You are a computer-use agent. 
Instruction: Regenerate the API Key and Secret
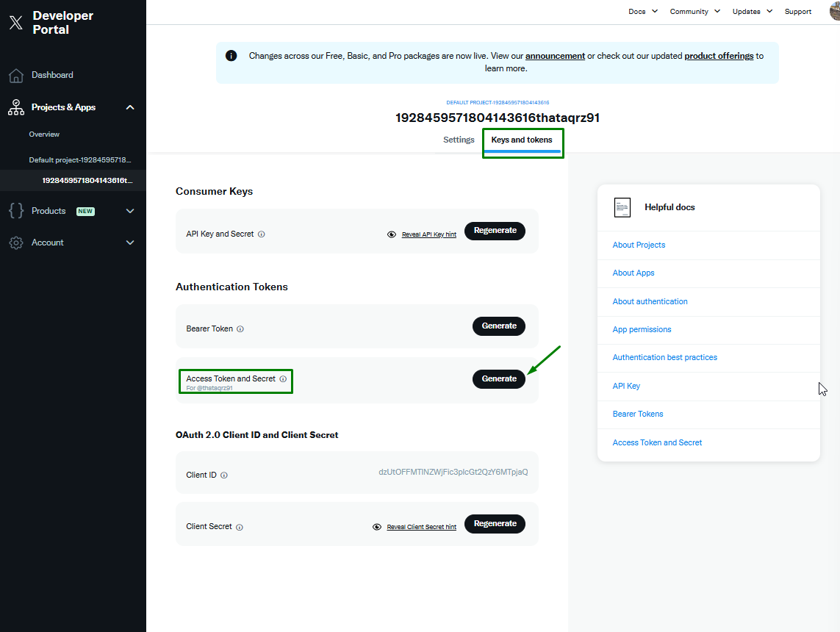495,231
